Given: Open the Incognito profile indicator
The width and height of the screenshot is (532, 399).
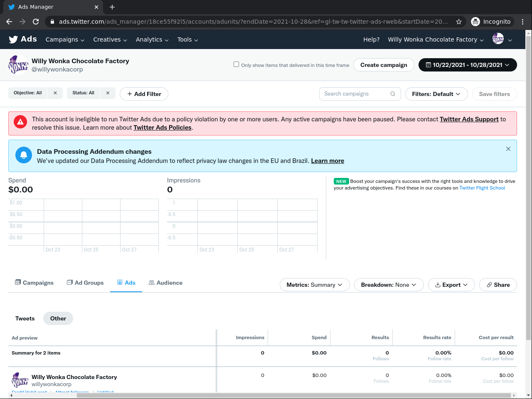Looking at the screenshot, I should pos(493,22).
